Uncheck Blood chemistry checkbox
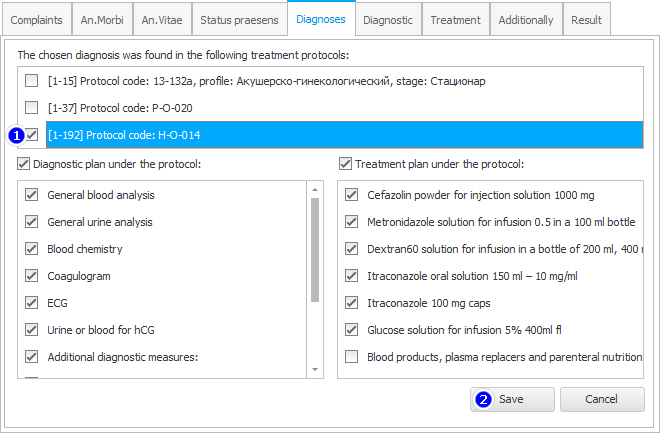This screenshot has width=660, height=433. [32, 249]
